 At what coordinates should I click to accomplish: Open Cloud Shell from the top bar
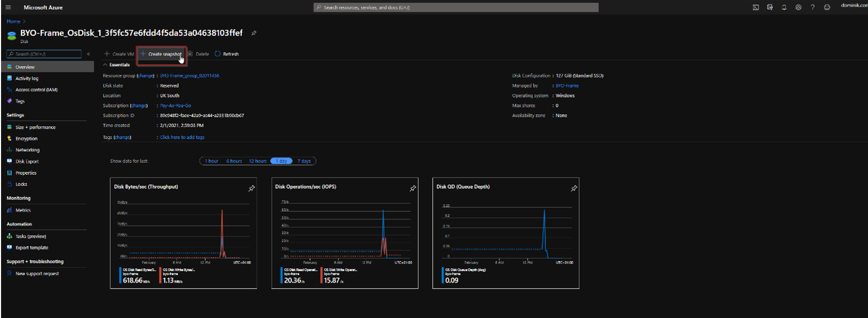pos(756,7)
